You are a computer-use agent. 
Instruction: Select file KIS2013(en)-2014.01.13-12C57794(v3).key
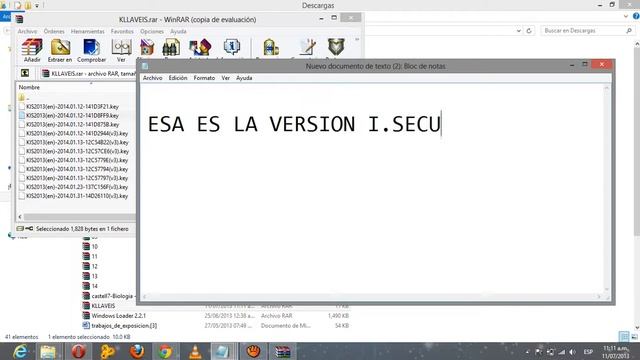pos(73,169)
